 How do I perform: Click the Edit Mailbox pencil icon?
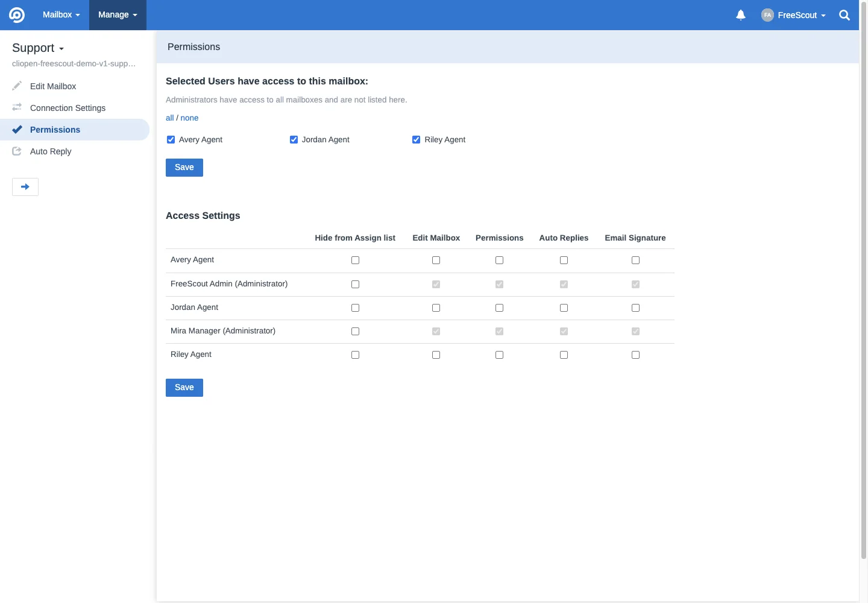pyautogui.click(x=17, y=86)
